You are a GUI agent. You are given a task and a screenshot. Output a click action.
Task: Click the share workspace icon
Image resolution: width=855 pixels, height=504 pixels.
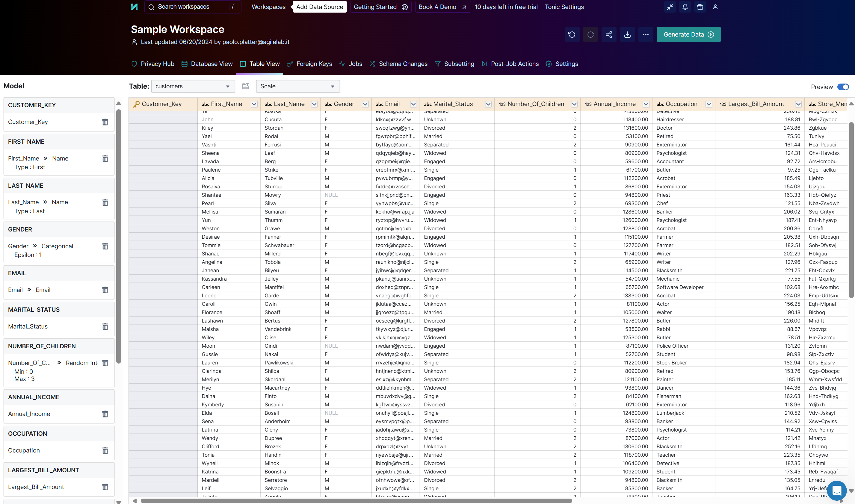[609, 35]
